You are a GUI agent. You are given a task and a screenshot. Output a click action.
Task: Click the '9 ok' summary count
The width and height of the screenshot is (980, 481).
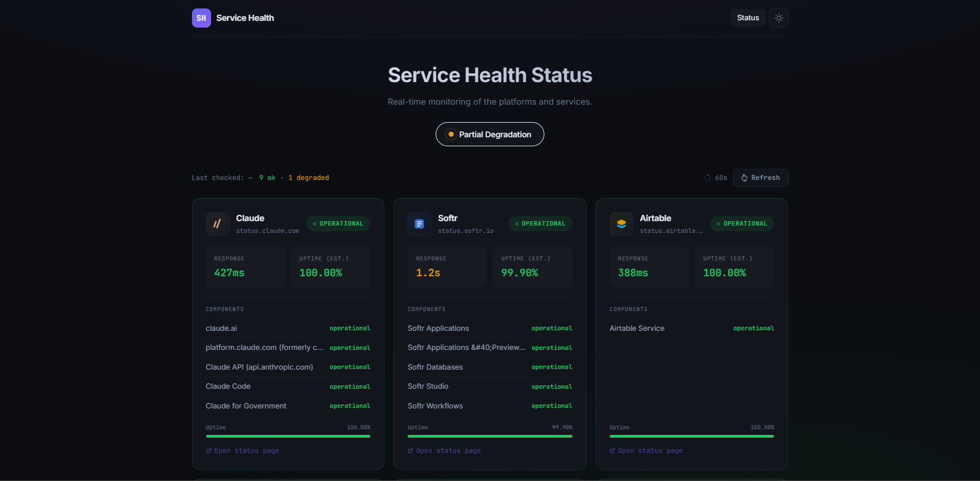[x=267, y=178]
